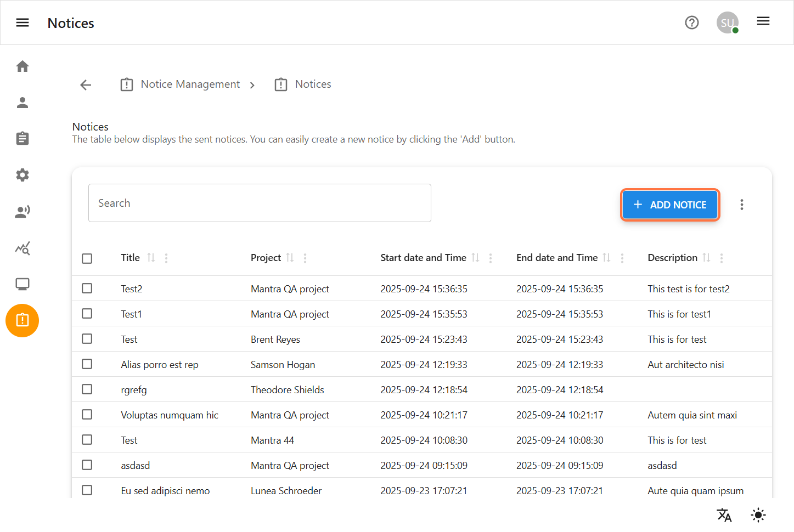Click the monitor display sidebar icon
The width and height of the screenshot is (794, 532).
[22, 284]
